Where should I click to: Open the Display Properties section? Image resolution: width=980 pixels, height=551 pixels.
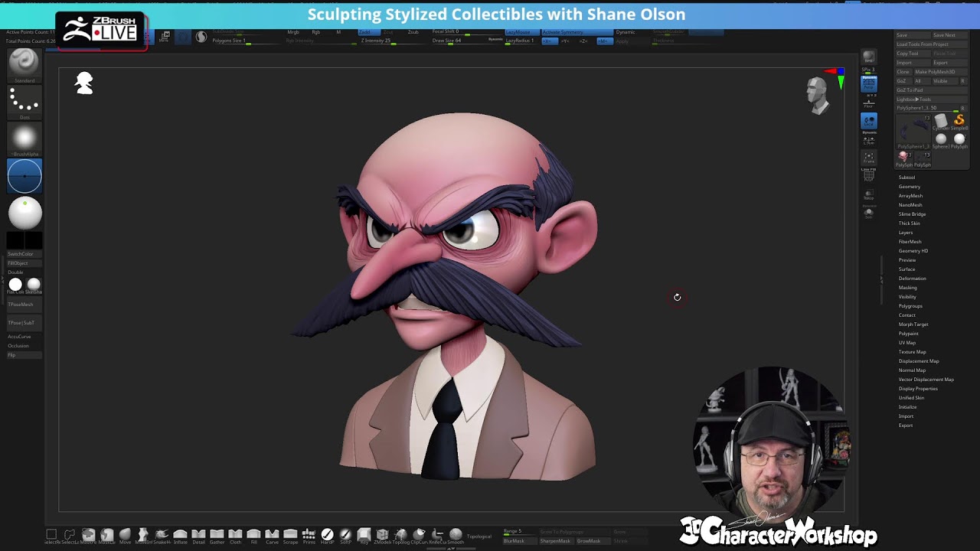pos(918,389)
